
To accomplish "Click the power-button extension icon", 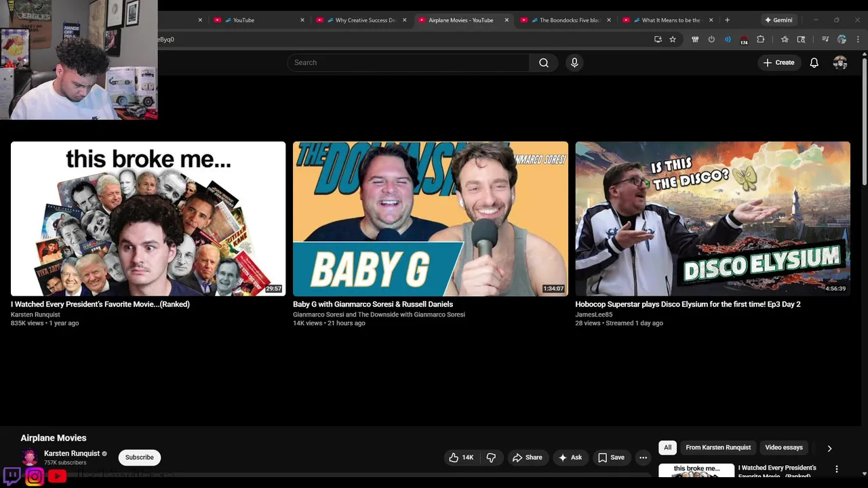I will (x=711, y=39).
